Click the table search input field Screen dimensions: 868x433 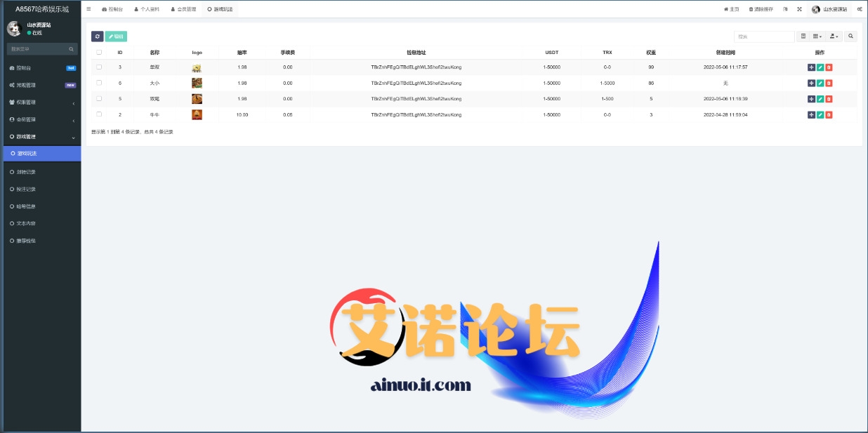[764, 36]
